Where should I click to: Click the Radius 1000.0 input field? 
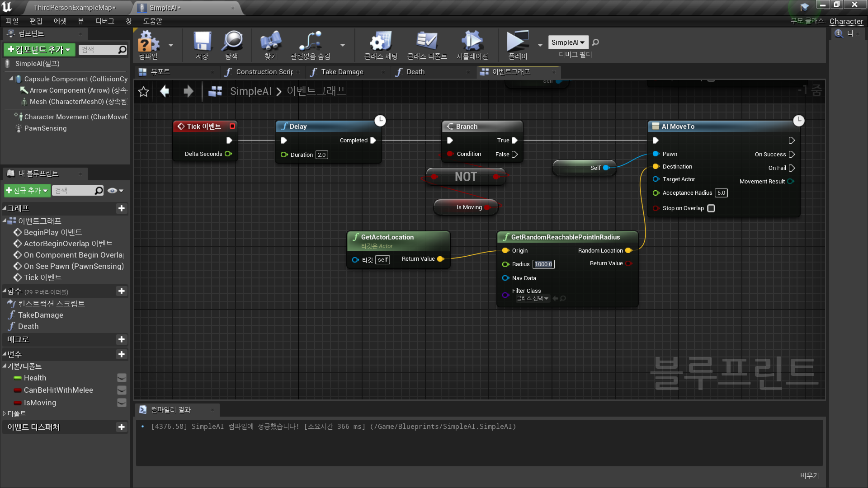[x=543, y=264]
